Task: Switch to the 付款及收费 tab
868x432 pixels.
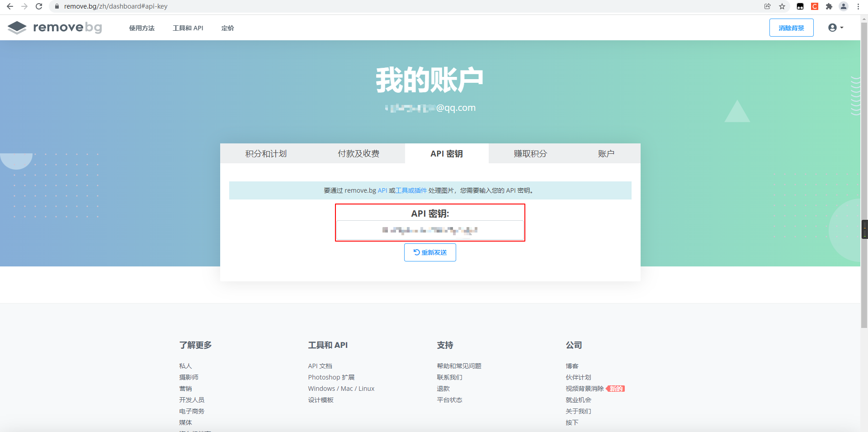Action: pos(359,153)
